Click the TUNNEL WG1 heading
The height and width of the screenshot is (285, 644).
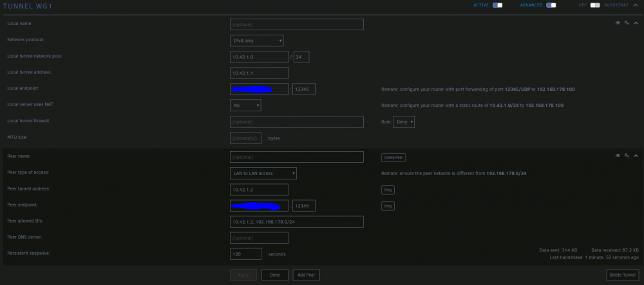pos(28,6)
